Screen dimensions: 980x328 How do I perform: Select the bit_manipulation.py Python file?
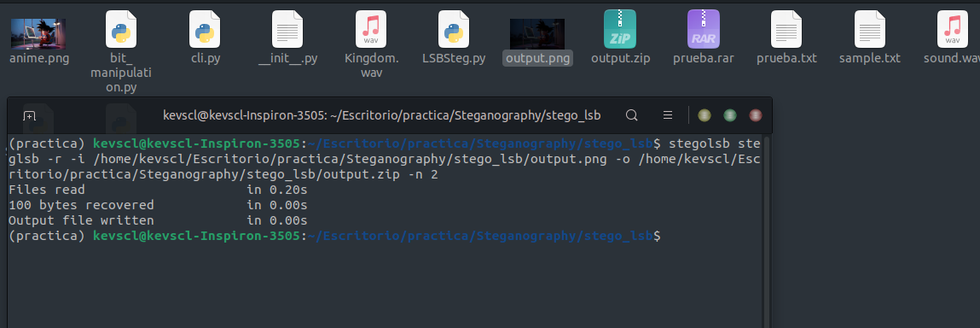(121, 29)
